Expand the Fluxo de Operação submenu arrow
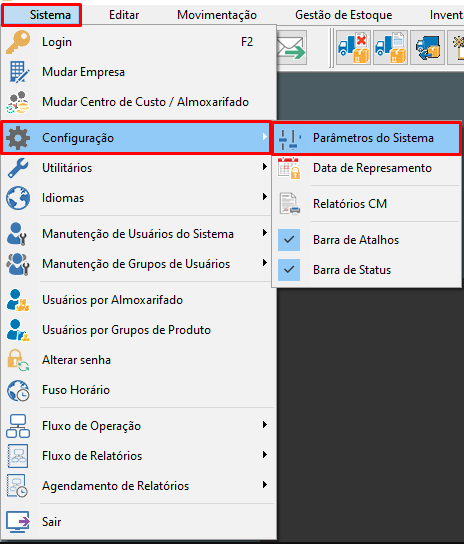The image size is (464, 544). [265, 425]
